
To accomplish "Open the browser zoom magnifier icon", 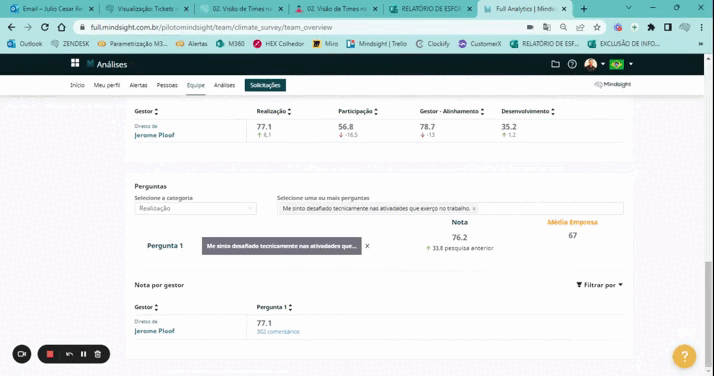I will pos(563,27).
